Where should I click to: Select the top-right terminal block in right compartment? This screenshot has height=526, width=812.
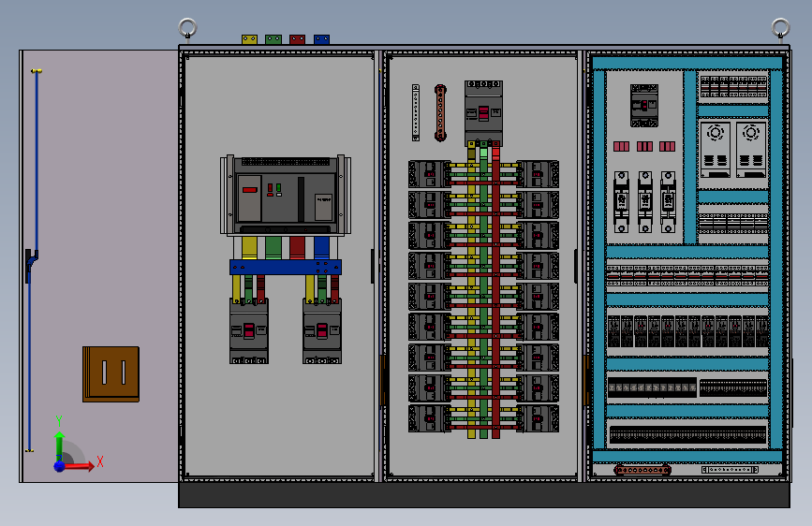(x=733, y=86)
